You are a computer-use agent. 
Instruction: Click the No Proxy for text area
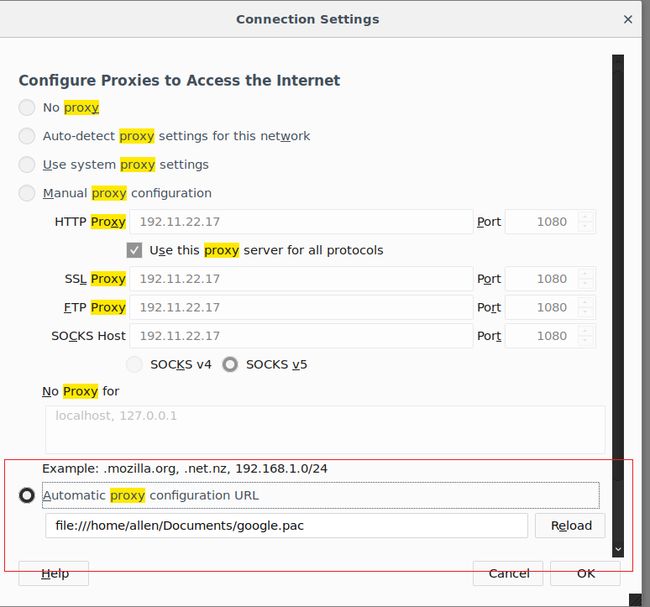pyautogui.click(x=325, y=430)
